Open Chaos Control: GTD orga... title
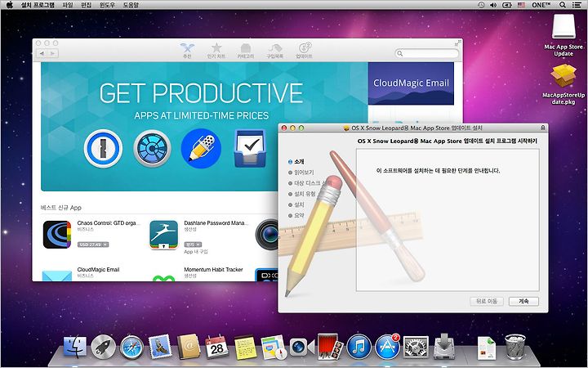 (109, 223)
